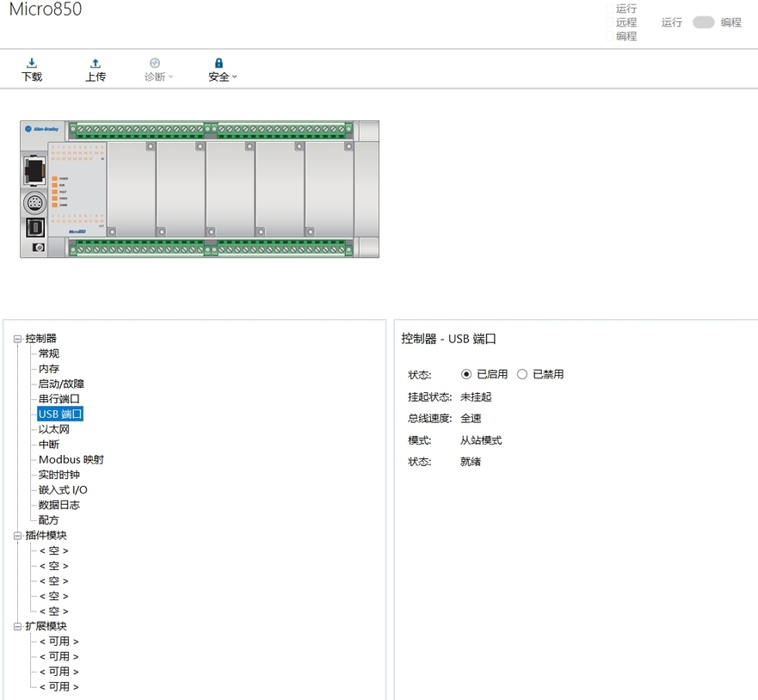This screenshot has width=758, height=700.
Task: Select 数据日志 in the tree
Action: 59,505
